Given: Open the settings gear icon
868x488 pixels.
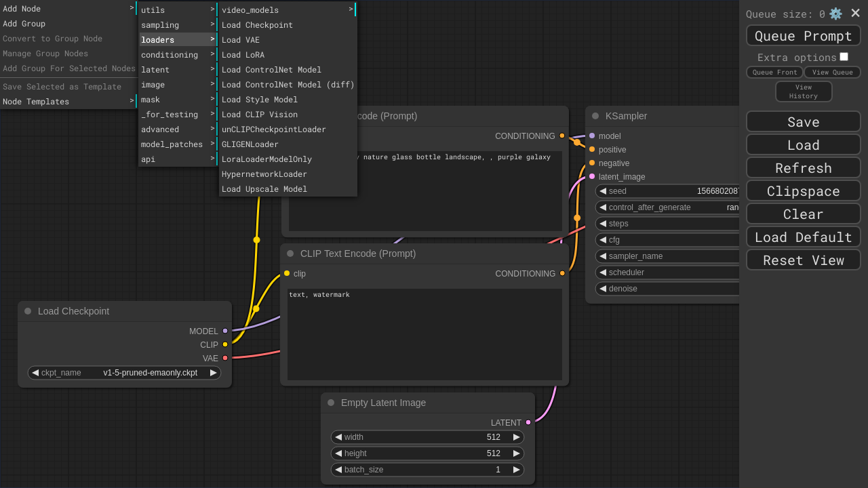Looking at the screenshot, I should [835, 14].
